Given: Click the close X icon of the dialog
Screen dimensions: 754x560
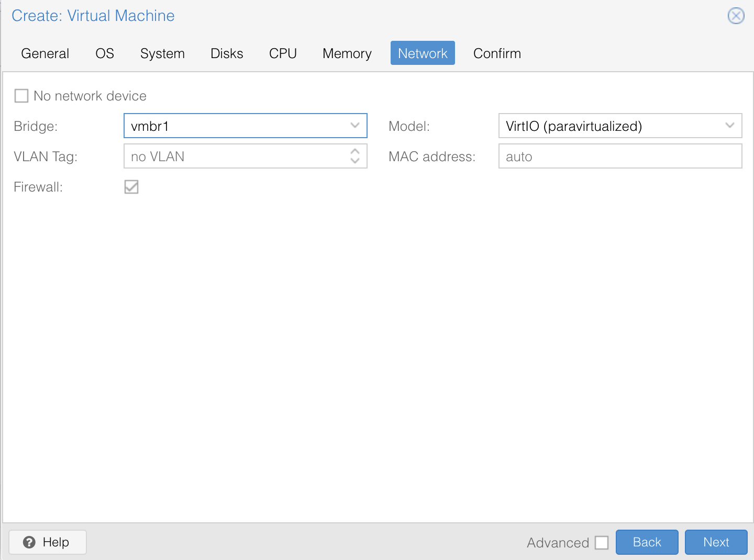Looking at the screenshot, I should coord(736,16).
